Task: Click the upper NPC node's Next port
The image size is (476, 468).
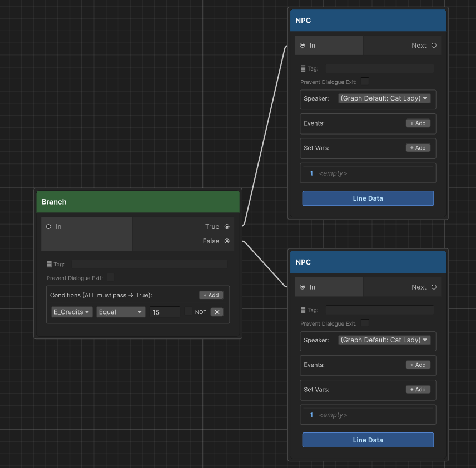Action: pyautogui.click(x=434, y=45)
